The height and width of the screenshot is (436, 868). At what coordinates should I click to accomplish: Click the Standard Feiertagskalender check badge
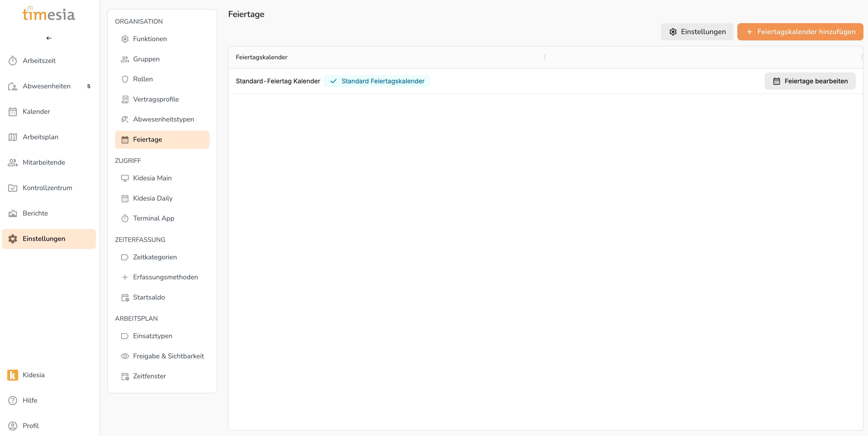pos(377,81)
